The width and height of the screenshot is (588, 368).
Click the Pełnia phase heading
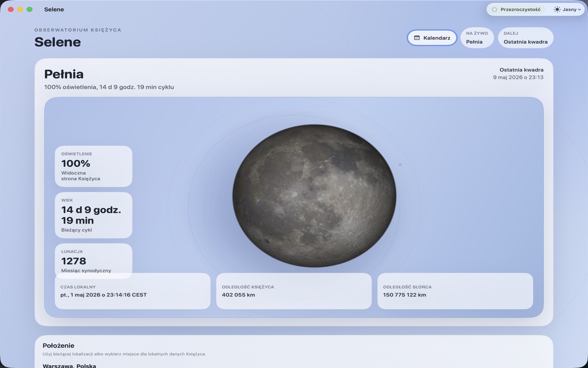[x=64, y=74]
